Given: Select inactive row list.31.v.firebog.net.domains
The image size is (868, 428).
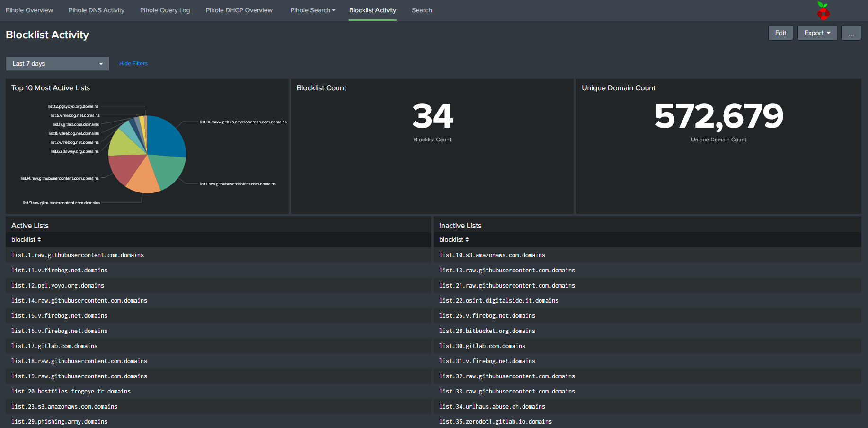Looking at the screenshot, I should pyautogui.click(x=647, y=361).
